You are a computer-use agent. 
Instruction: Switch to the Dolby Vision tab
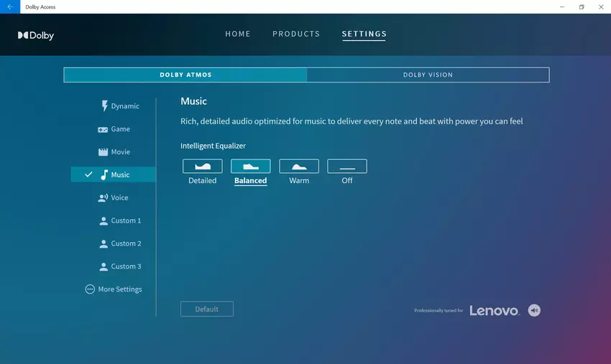[428, 75]
